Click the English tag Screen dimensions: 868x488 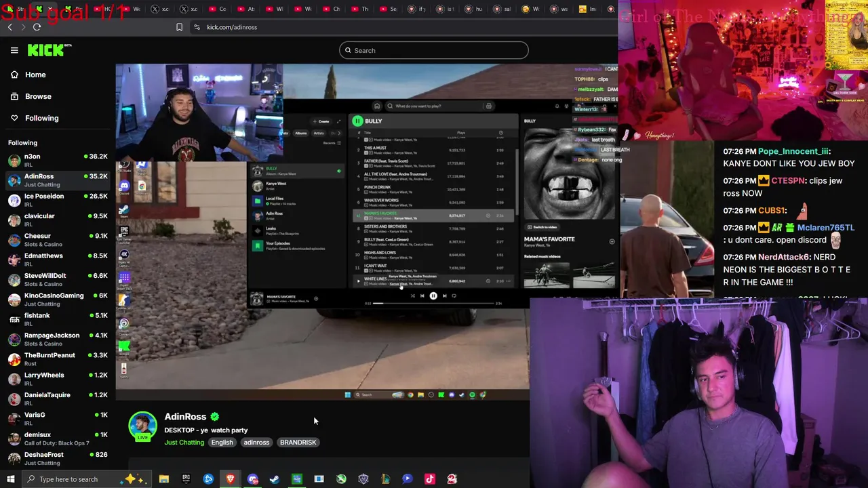tap(222, 443)
